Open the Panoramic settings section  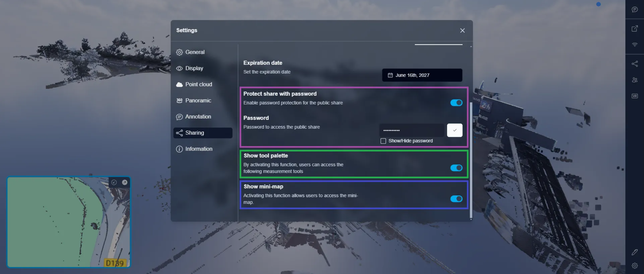coord(198,101)
